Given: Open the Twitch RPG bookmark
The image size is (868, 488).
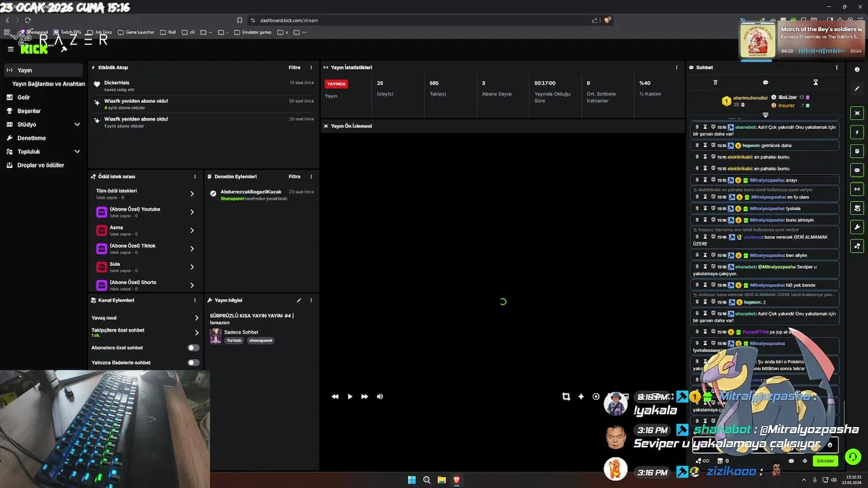Looking at the screenshot, I should (67, 32).
